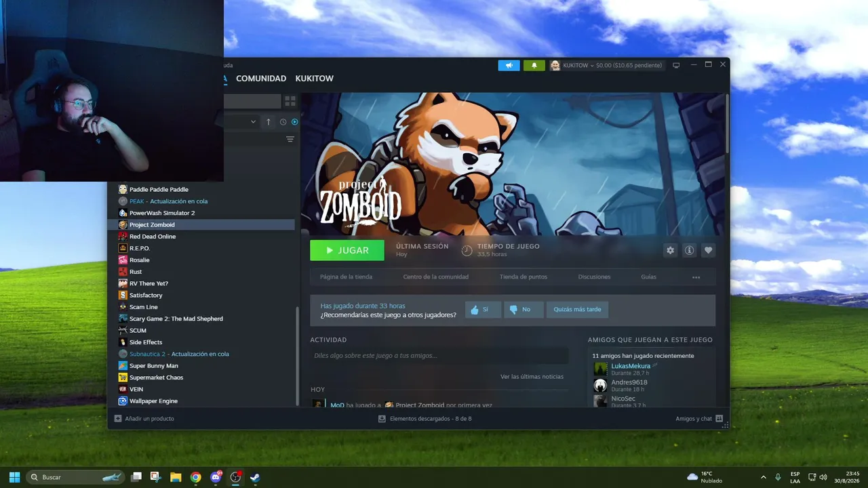Go to Centro de la comunidad
The image size is (868, 488).
pos(436,277)
